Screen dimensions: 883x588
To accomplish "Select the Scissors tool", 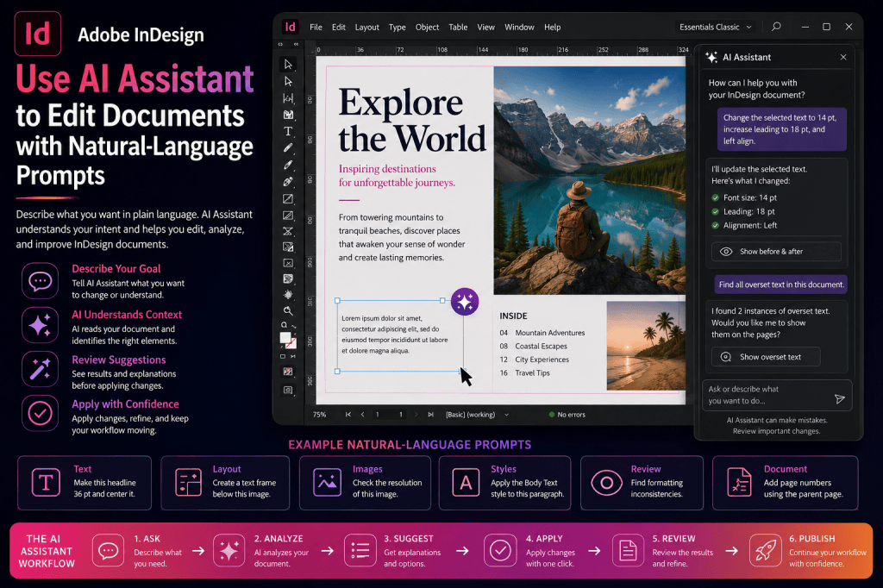I will coord(288,231).
